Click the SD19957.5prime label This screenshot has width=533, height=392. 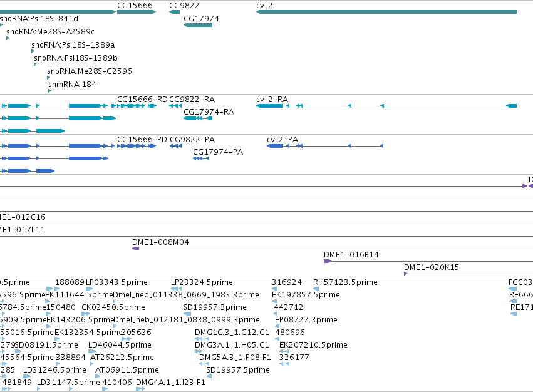tap(238, 370)
